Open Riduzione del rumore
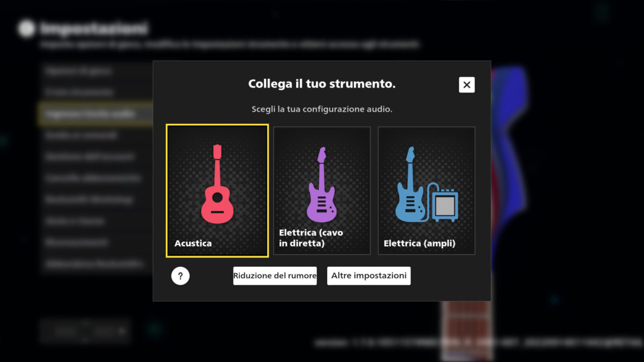 coord(275,276)
